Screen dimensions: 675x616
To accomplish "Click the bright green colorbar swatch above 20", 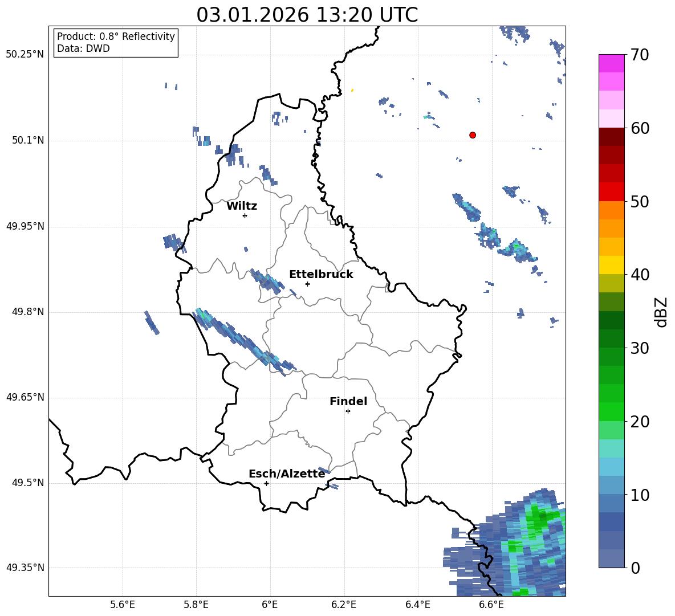I will (x=611, y=411).
